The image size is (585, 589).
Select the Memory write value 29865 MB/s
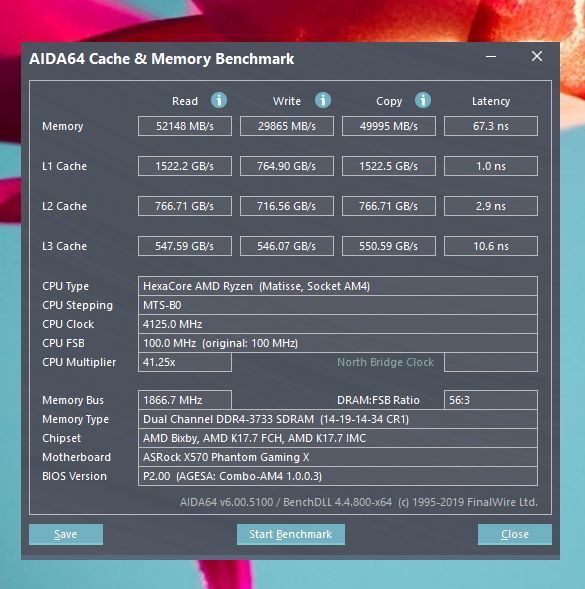point(287,126)
